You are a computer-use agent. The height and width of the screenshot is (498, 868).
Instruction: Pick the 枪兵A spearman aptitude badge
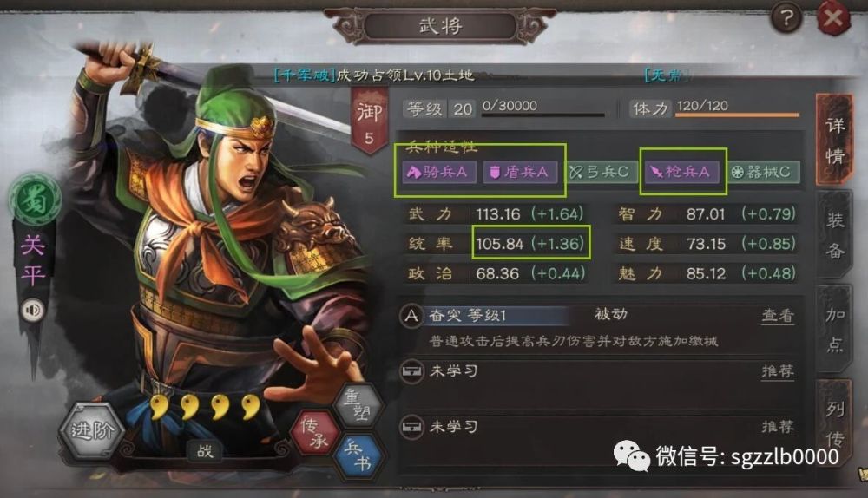[681, 172]
